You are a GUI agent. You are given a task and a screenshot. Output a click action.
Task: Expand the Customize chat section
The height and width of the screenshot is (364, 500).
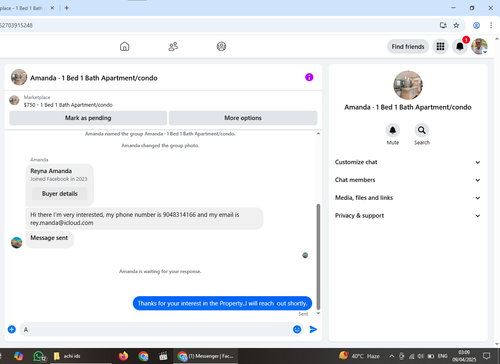click(x=407, y=162)
